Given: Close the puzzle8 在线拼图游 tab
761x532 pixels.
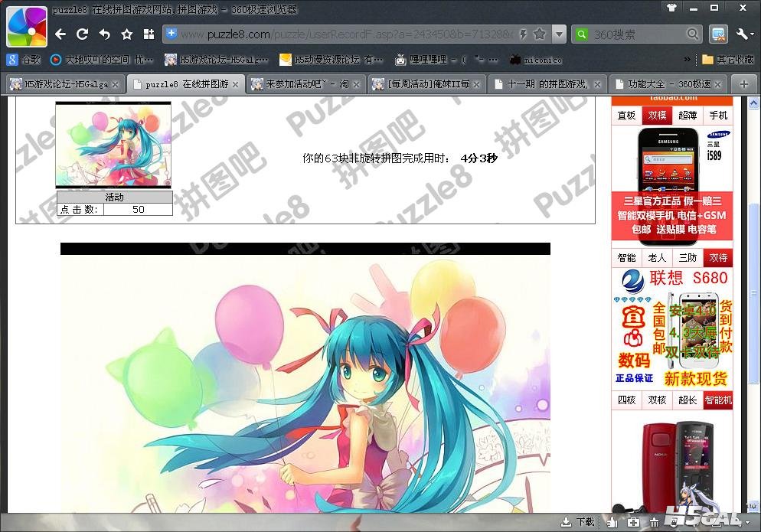Looking at the screenshot, I should click(235, 84).
